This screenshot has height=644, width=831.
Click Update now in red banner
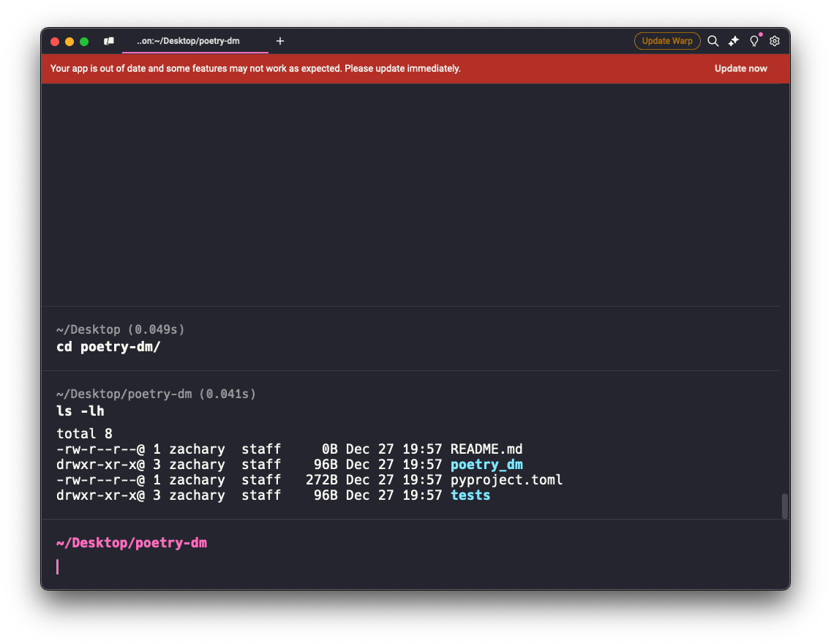[740, 68]
